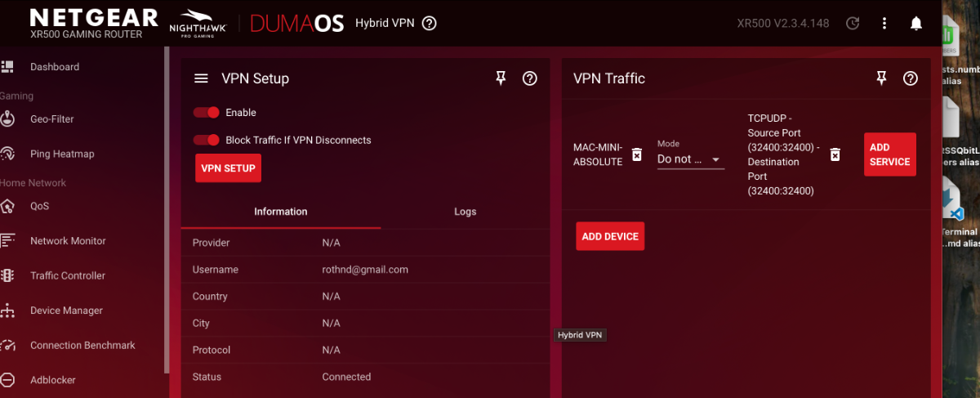Remove the TCPUDP 32400 service rule

coord(835,154)
